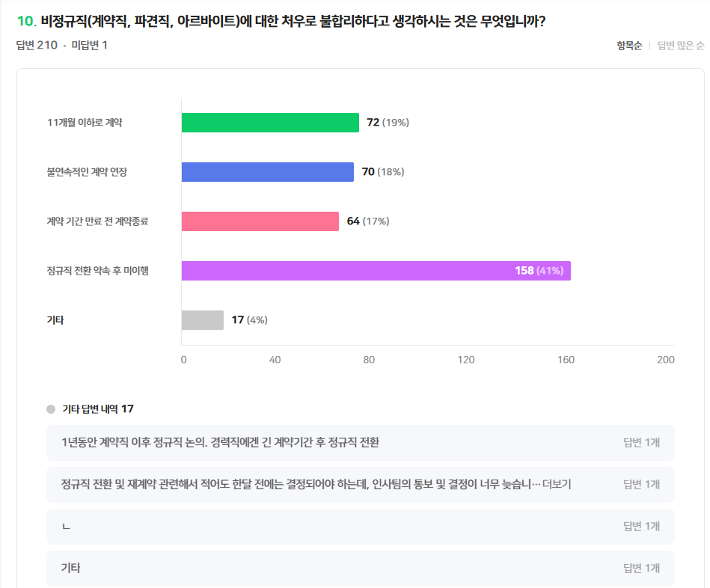Open the response starting "정규직 전환 및 재계약"
Screen dimensions: 710x588
click(296, 485)
